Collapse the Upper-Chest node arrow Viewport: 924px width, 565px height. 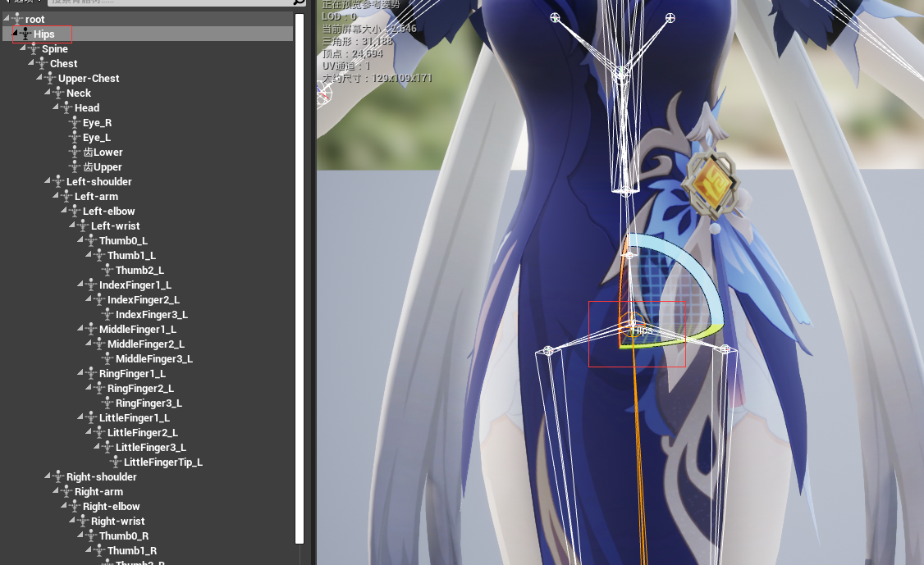pos(39,77)
